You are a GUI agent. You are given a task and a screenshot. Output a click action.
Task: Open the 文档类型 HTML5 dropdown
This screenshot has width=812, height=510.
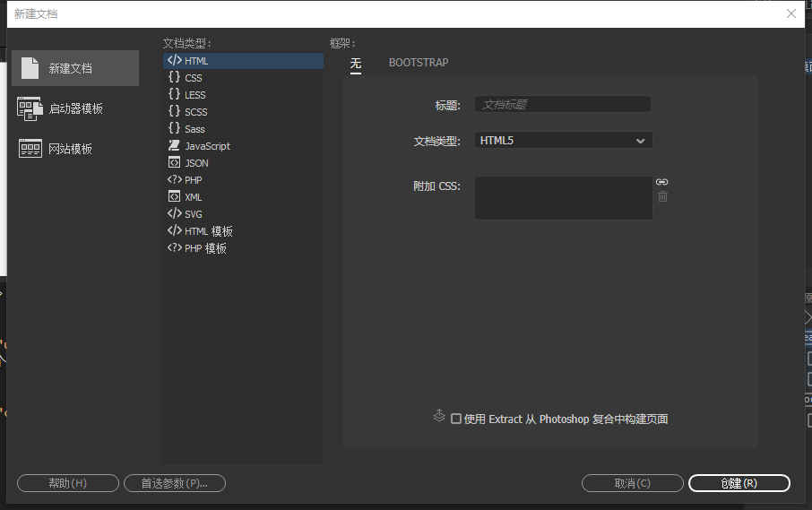click(564, 141)
